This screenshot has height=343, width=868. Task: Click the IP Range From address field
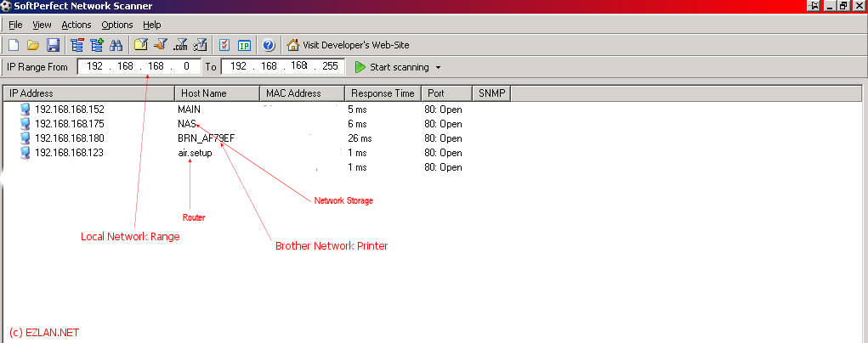point(139,66)
